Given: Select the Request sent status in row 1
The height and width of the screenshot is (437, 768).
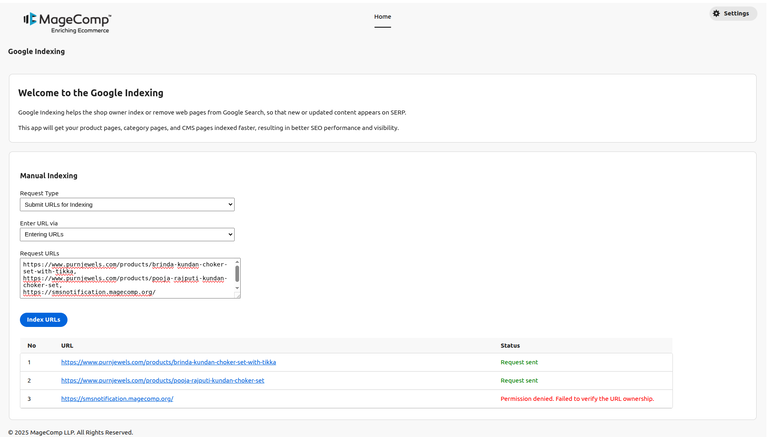Looking at the screenshot, I should point(519,362).
